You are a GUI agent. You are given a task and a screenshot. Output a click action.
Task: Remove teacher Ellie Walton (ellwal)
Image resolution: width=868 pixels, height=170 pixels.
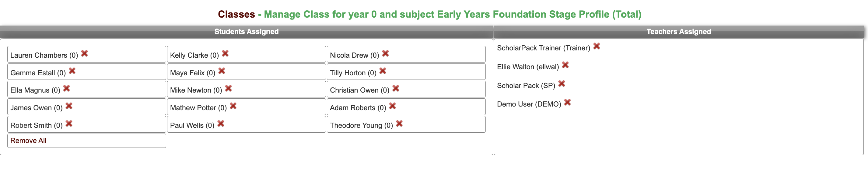tap(565, 65)
